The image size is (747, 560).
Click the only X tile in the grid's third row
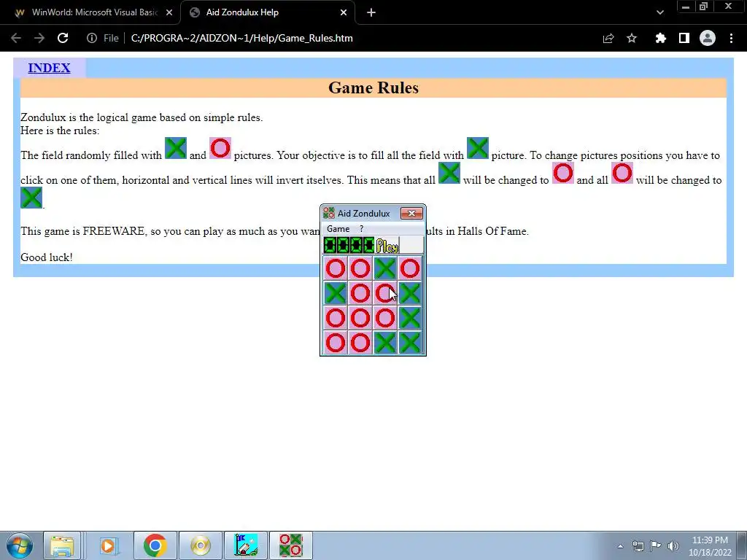coord(410,318)
